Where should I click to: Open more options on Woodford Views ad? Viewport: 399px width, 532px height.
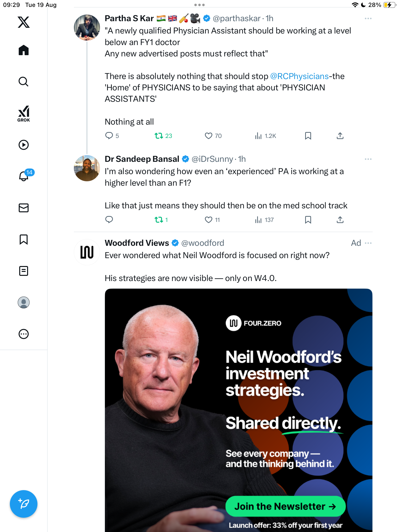pyautogui.click(x=368, y=243)
